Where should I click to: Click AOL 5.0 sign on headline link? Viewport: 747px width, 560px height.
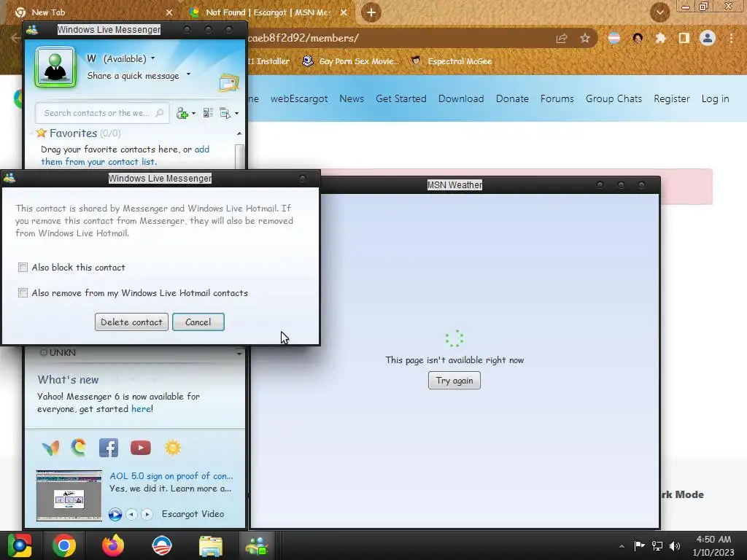[x=171, y=475]
